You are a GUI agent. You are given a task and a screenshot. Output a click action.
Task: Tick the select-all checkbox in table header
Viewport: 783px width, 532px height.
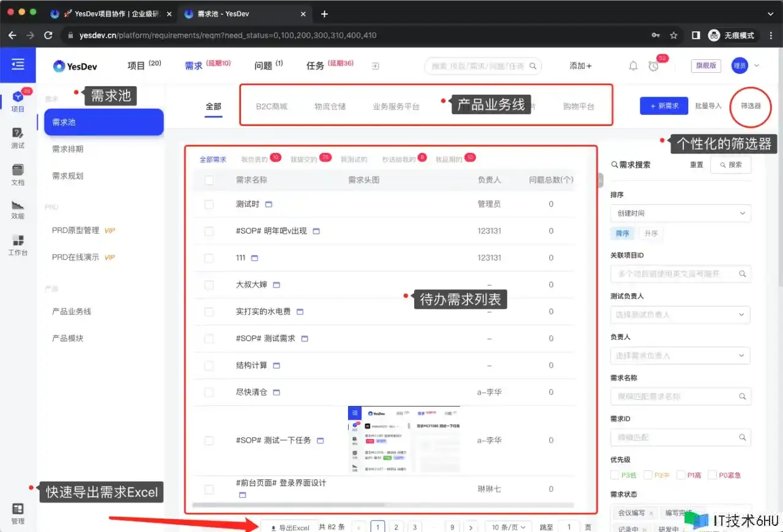(x=209, y=180)
